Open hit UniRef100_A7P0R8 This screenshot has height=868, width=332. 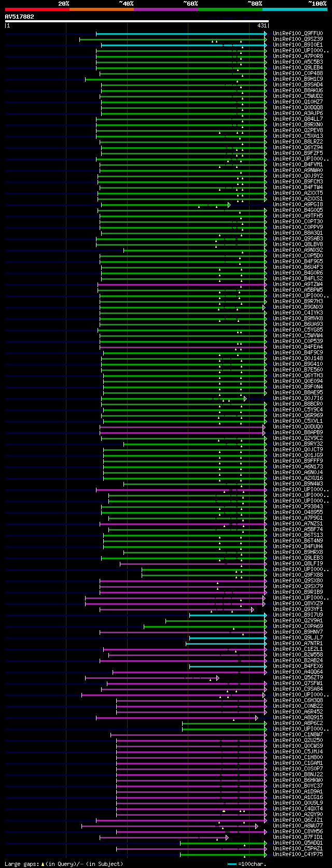[x=298, y=56]
